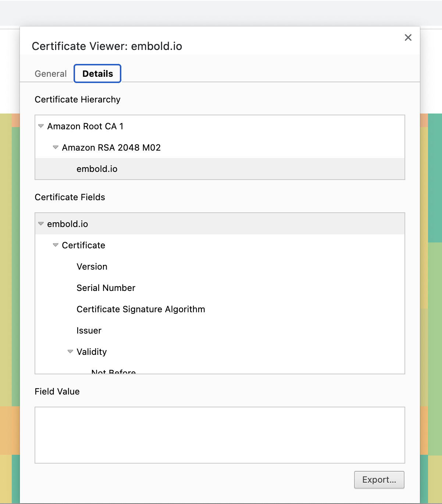442x504 pixels.
Task: Collapse the Validity node triangle
Action: [x=70, y=352]
